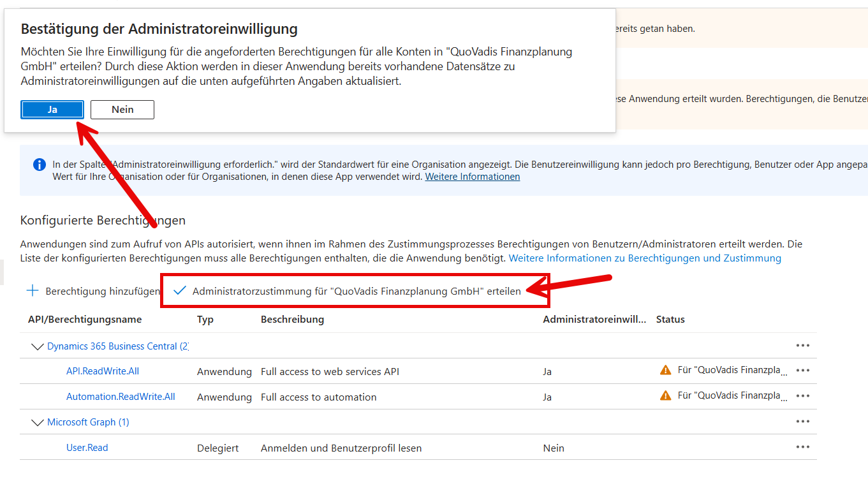Select 'Full access to web services API' description

(x=330, y=371)
